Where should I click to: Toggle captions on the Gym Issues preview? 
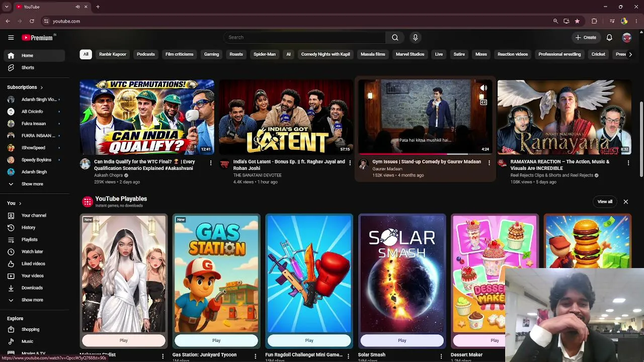[x=484, y=103]
